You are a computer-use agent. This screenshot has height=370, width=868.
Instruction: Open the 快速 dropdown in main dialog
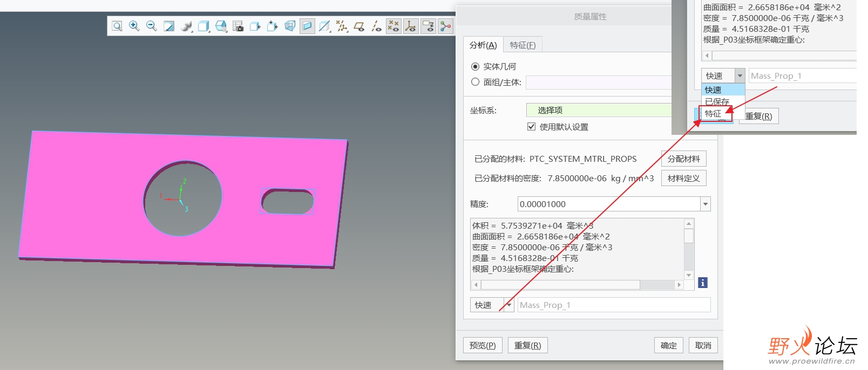click(x=508, y=305)
